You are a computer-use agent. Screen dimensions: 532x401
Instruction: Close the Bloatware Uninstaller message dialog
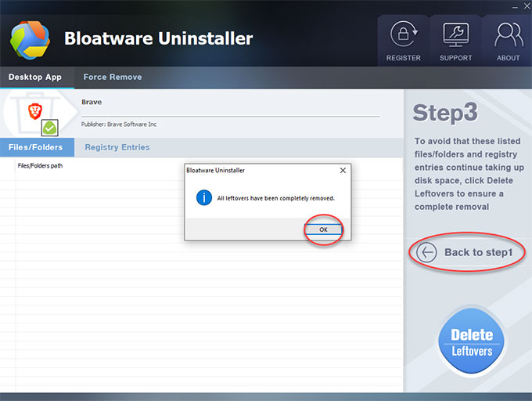pos(343,170)
